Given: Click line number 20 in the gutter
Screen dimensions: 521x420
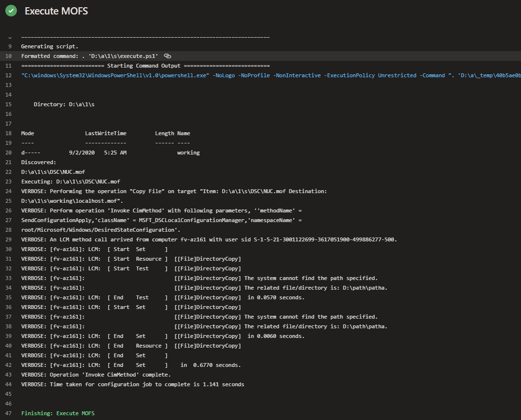Looking at the screenshot, I should [9, 153].
